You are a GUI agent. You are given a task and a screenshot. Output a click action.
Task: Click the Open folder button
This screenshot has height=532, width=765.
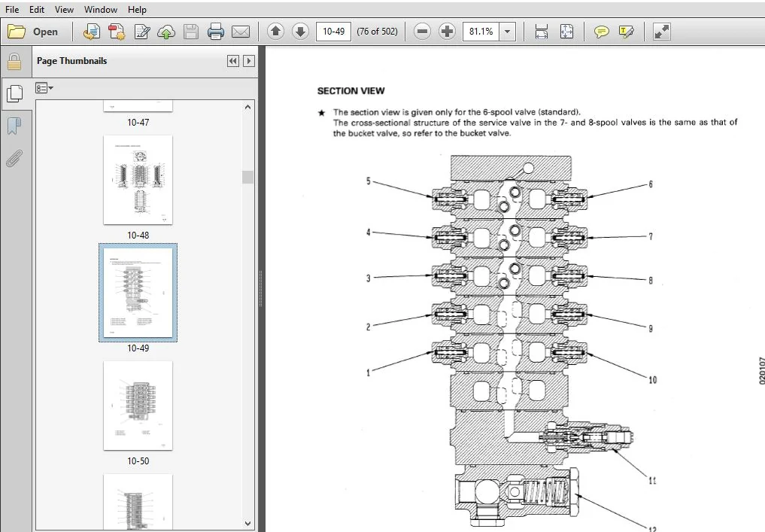33,32
